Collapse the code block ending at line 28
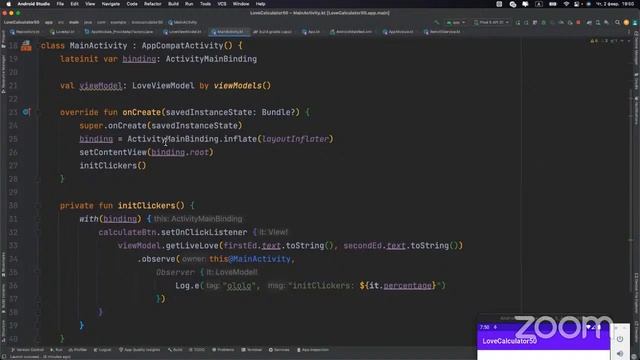 (x=37, y=179)
